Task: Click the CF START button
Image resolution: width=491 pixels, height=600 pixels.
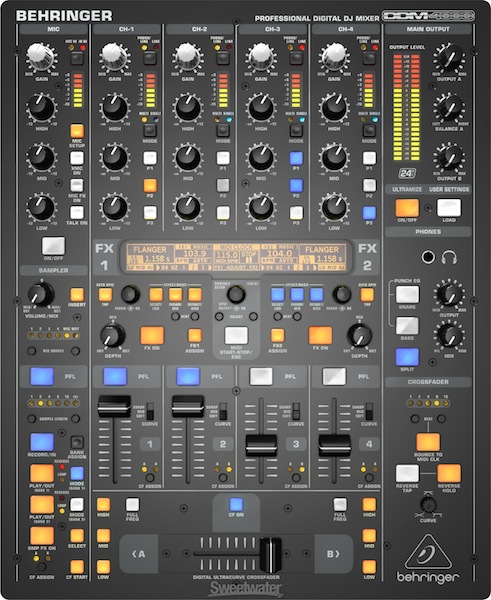Action: (x=77, y=567)
